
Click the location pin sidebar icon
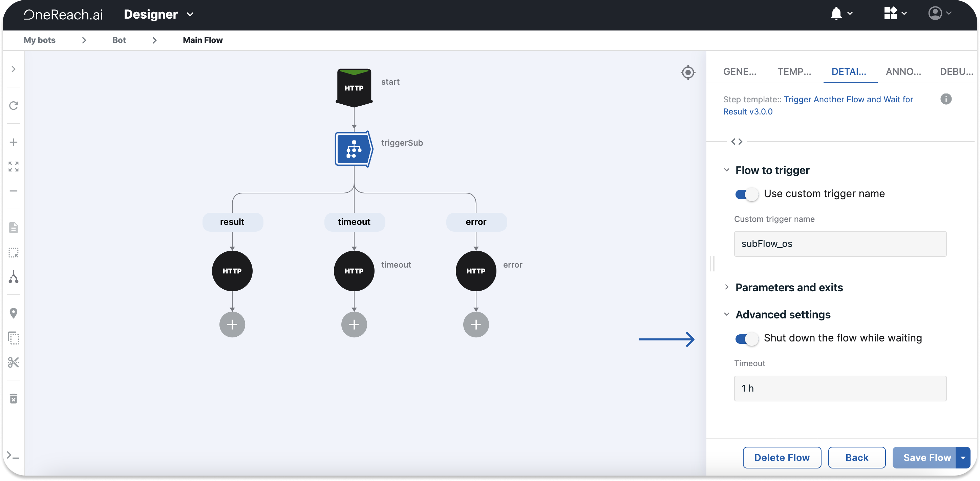(14, 313)
